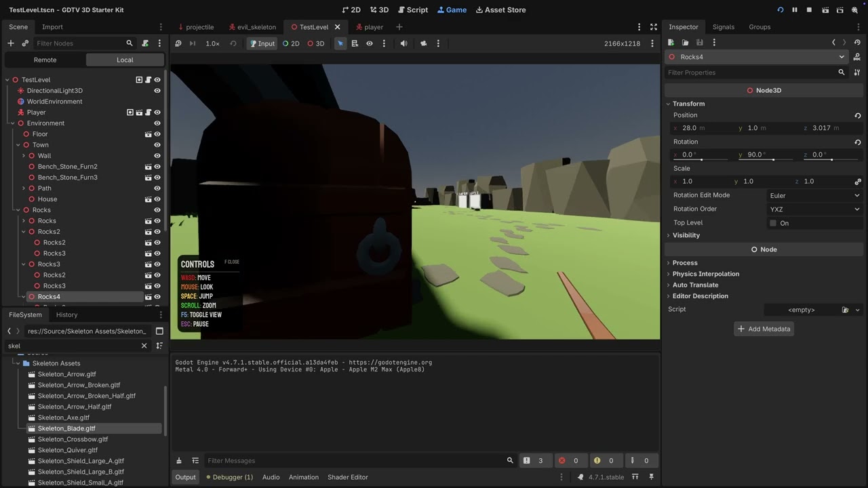This screenshot has width=868, height=488.
Task: Toggle visibility of the Floor node
Action: [x=157, y=134]
